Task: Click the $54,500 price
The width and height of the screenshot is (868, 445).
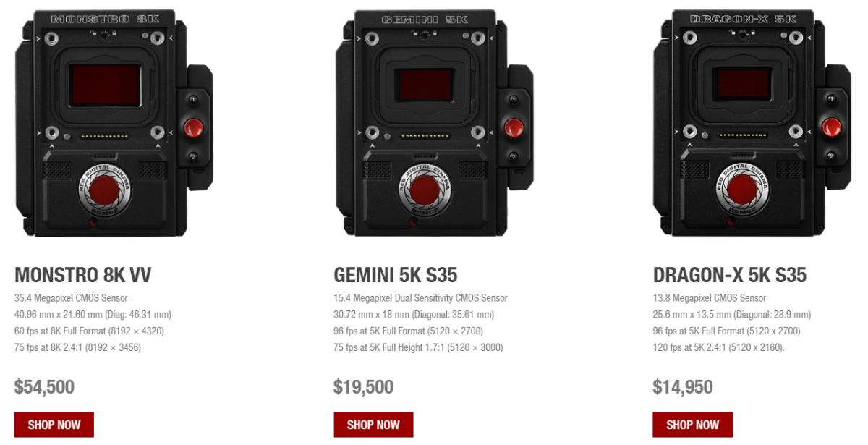Action: 44,387
